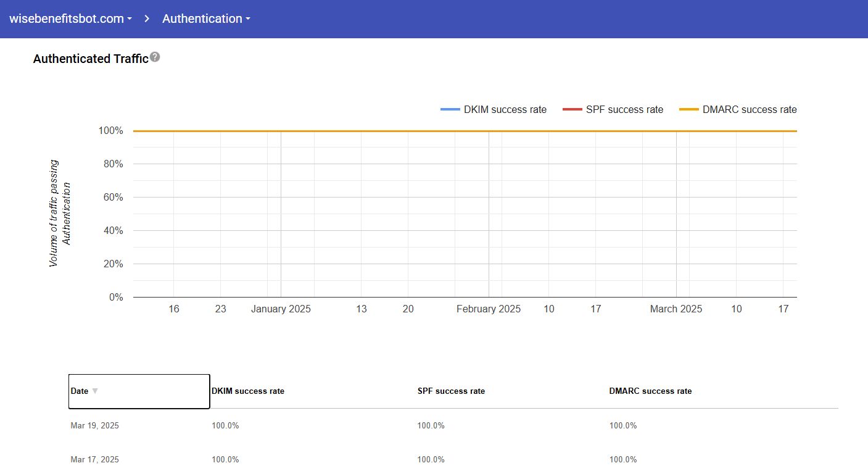This screenshot has height=471, width=868.
Task: Open the wisebenefitsbot.com domain dropdown
Action: click(x=70, y=19)
